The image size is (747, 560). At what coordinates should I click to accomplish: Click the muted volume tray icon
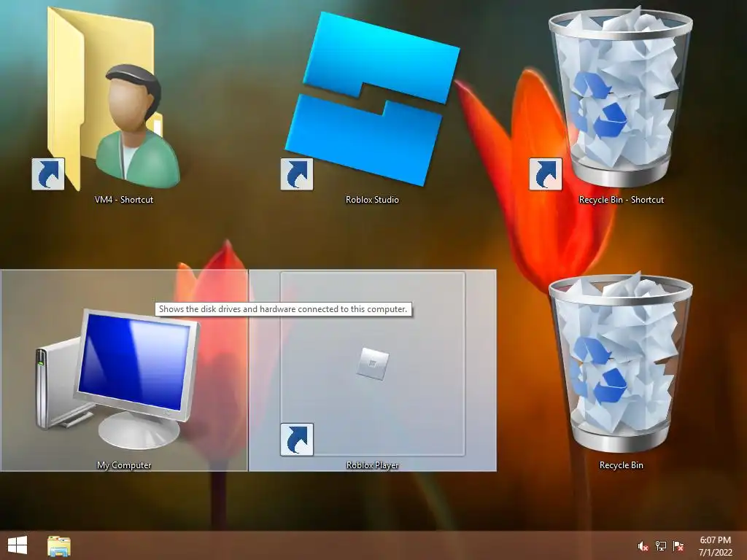[643, 546]
